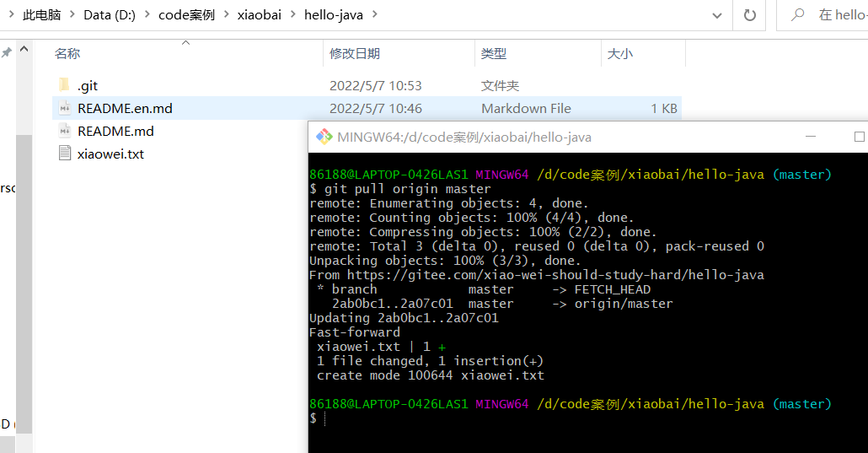
Task: Click the 1 KB size cell
Action: (x=664, y=108)
